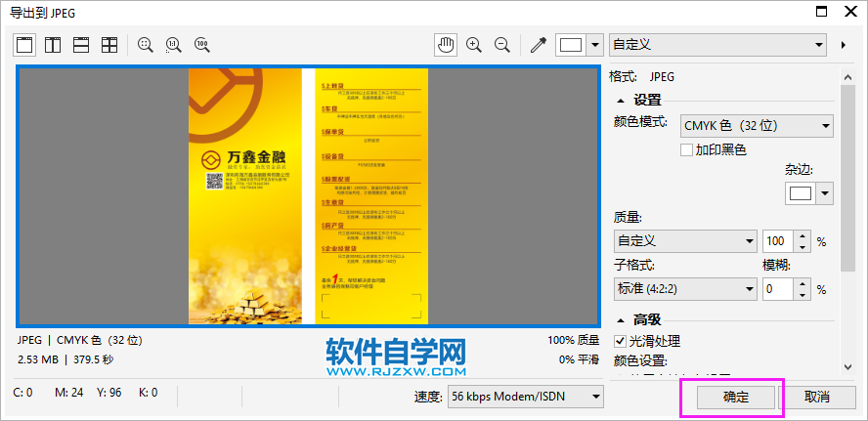Screen dimensions: 868x421
Task: Decrease 模糊 value with down arrow
Action: click(803, 294)
